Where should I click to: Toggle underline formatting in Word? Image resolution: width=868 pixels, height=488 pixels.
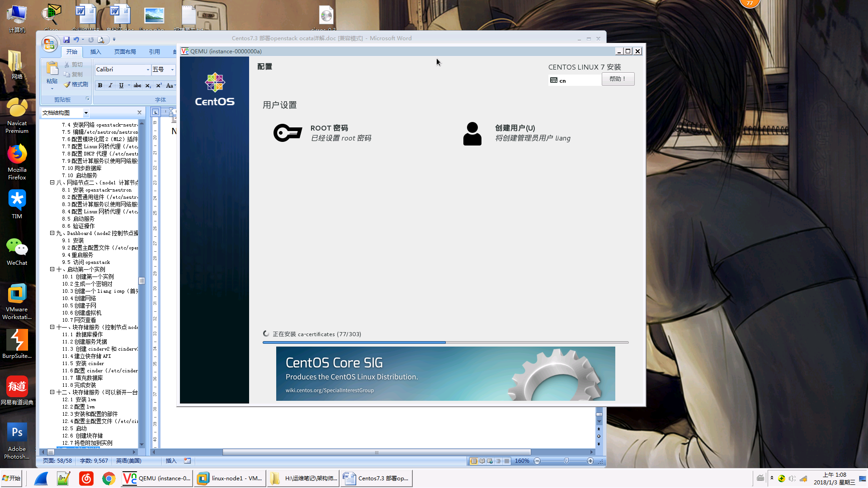click(x=121, y=85)
